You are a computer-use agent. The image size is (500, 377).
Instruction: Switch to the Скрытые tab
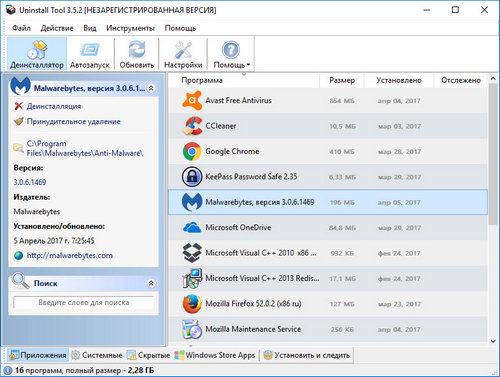[x=149, y=355]
